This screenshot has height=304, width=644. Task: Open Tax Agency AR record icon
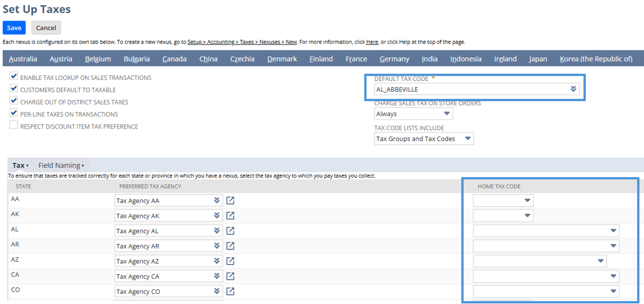tap(231, 246)
